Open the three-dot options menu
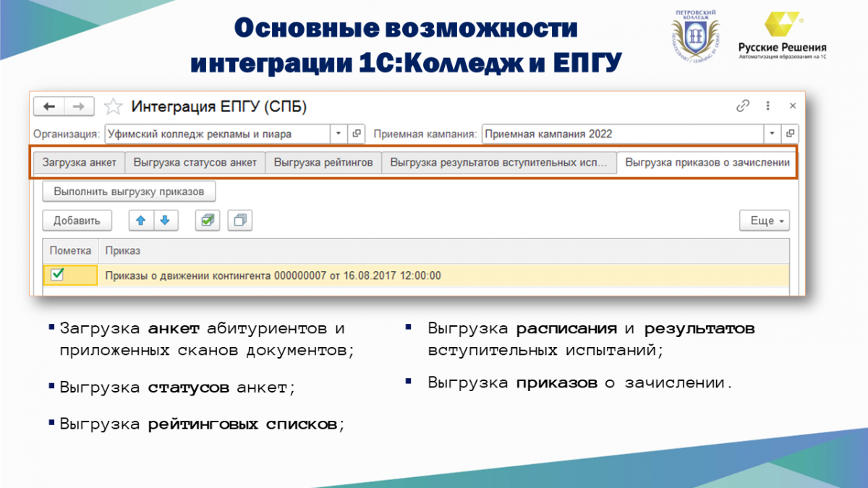The image size is (868, 488). [x=768, y=106]
